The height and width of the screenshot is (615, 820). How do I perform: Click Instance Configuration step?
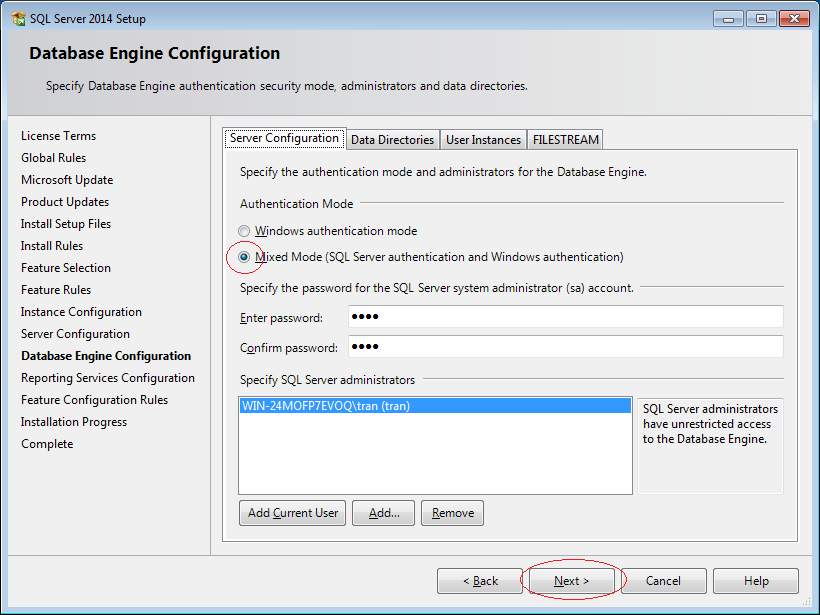tap(81, 312)
